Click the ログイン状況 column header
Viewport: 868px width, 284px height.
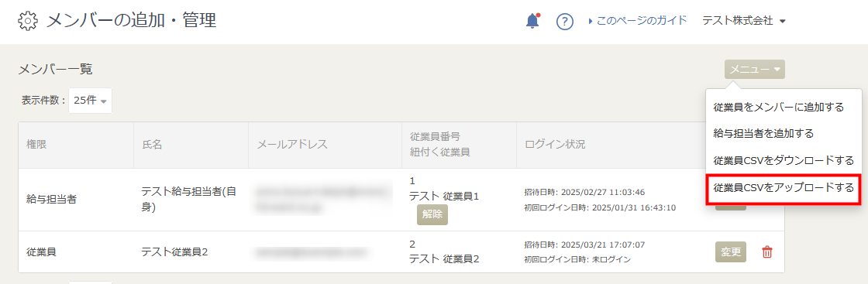tap(555, 145)
